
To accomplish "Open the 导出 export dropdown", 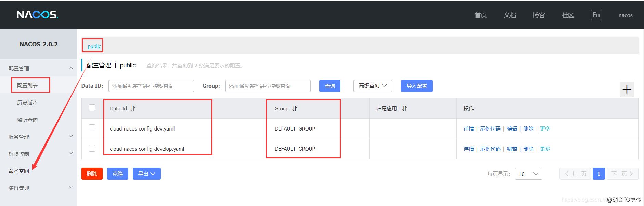I will [146, 174].
